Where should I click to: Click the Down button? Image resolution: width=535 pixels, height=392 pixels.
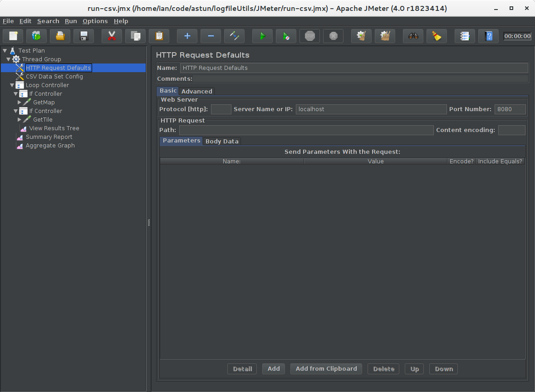click(443, 369)
